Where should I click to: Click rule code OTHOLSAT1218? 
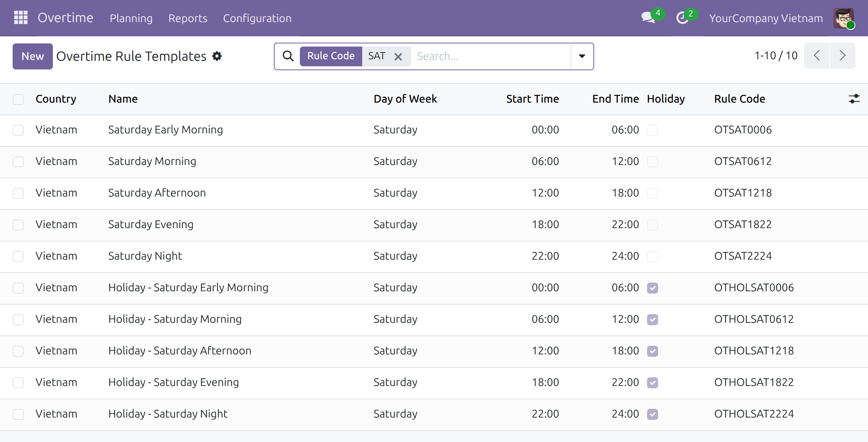(x=754, y=351)
